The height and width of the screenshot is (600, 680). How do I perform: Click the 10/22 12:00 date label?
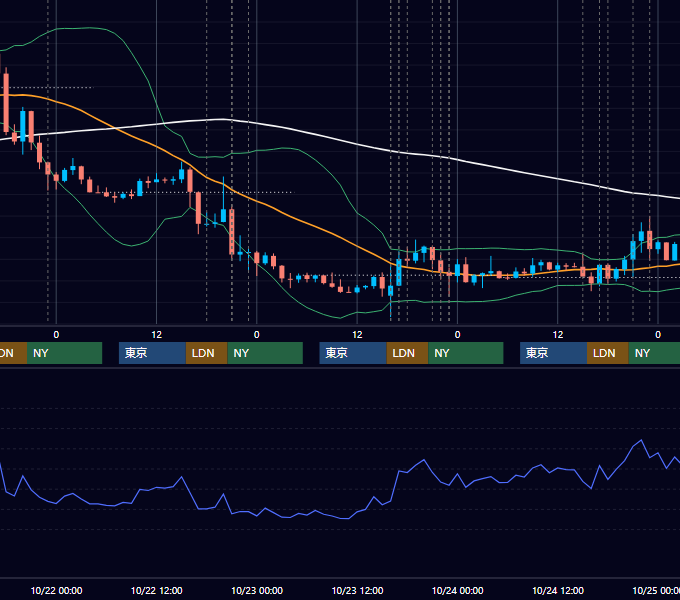click(x=157, y=590)
